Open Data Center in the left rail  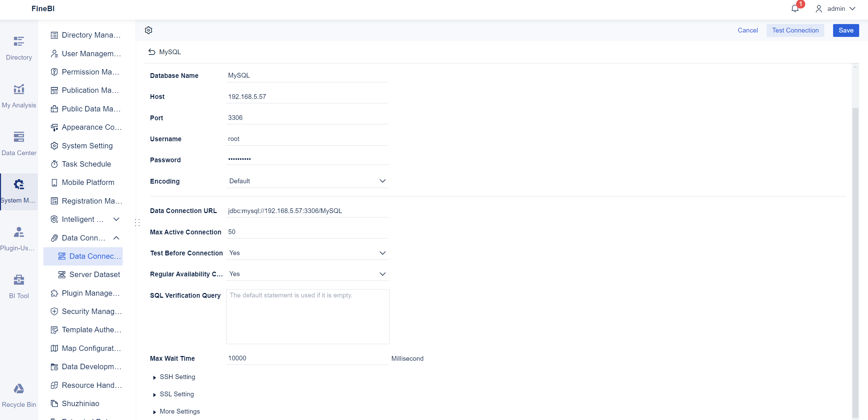pos(19,144)
